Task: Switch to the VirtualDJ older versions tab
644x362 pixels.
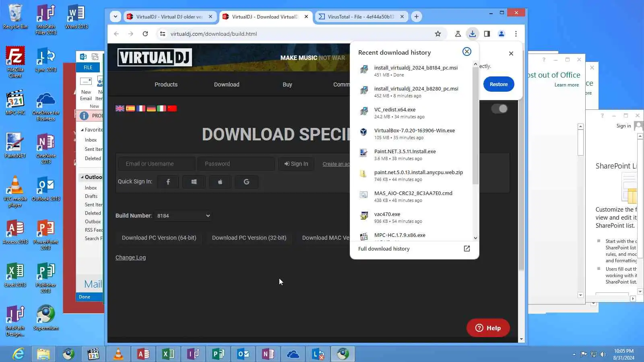Action: point(169,16)
